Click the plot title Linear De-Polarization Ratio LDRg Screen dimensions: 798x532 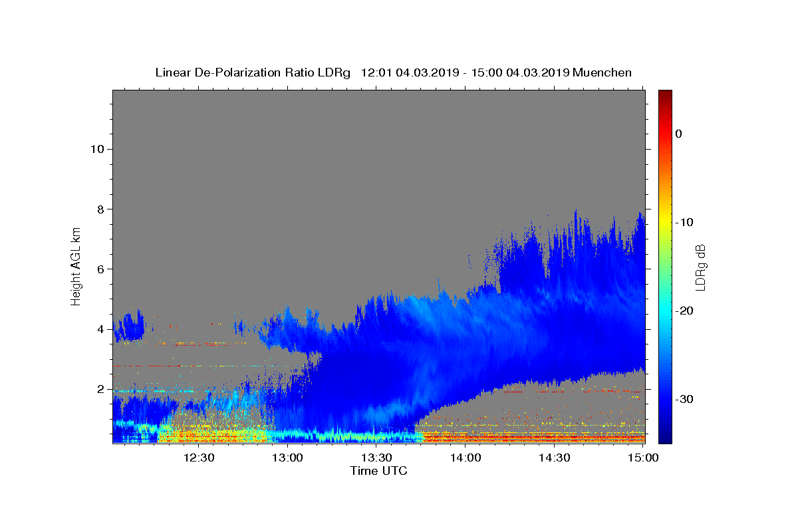253,72
